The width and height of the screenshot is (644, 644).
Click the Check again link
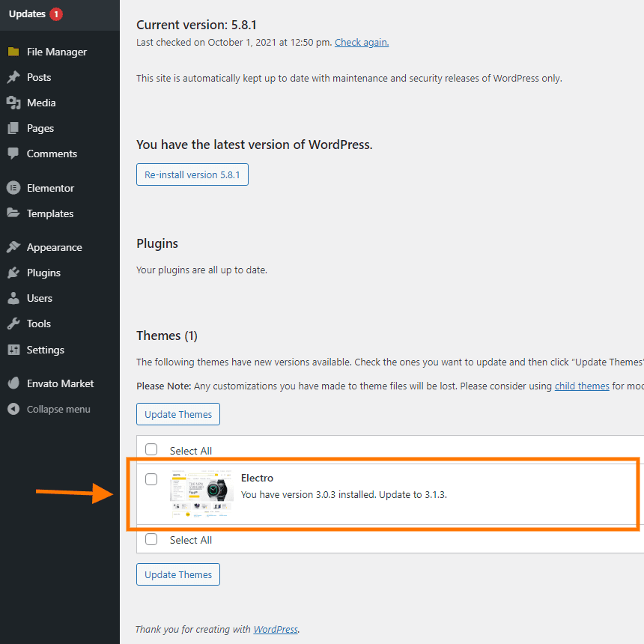[362, 42]
